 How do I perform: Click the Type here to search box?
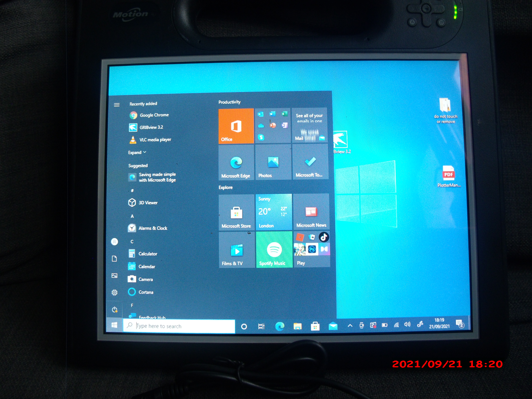[x=179, y=326]
